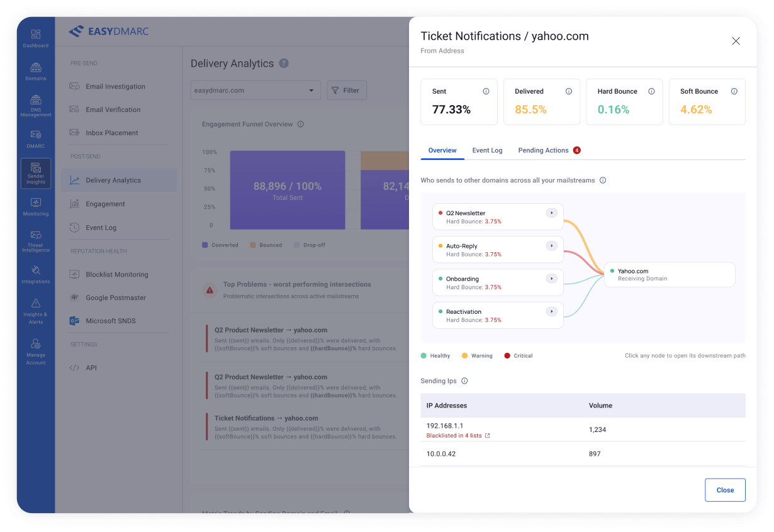Open Monitoring sidebar icon

click(x=36, y=206)
